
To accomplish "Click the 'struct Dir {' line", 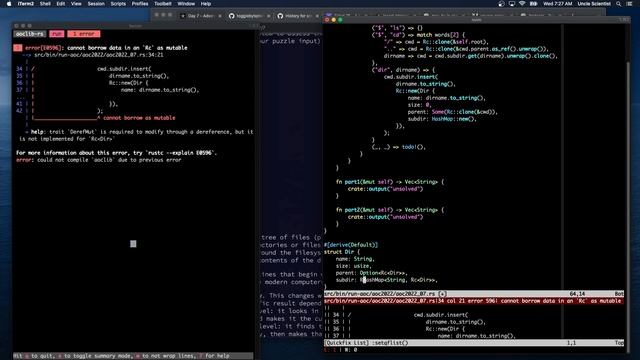I will (342, 252).
